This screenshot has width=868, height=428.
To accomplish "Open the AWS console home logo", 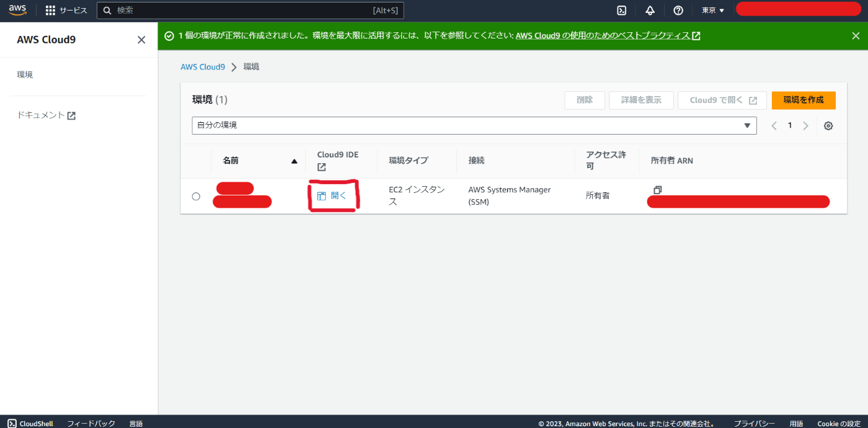I will point(17,10).
